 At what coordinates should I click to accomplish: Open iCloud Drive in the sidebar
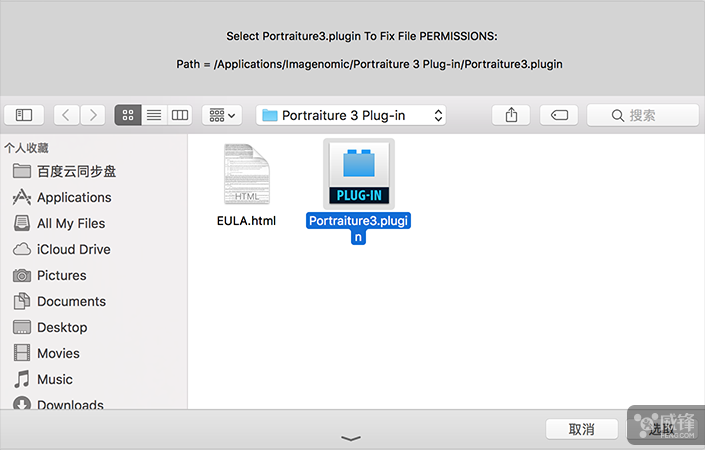click(73, 249)
